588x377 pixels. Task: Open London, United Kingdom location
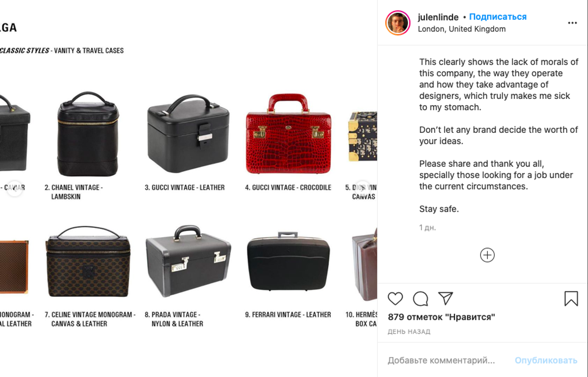pyautogui.click(x=462, y=29)
